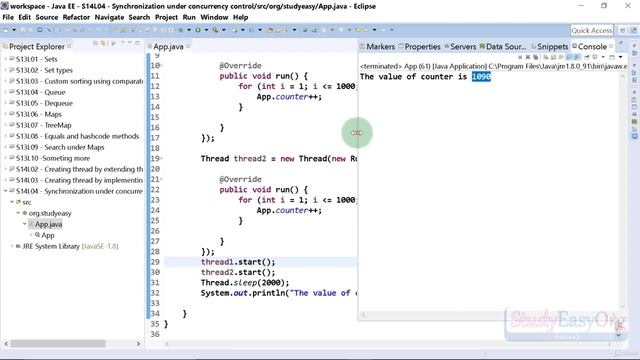This screenshot has width=640, height=360.
Task: Minimize the Project Explorer view
Action: (130, 43)
